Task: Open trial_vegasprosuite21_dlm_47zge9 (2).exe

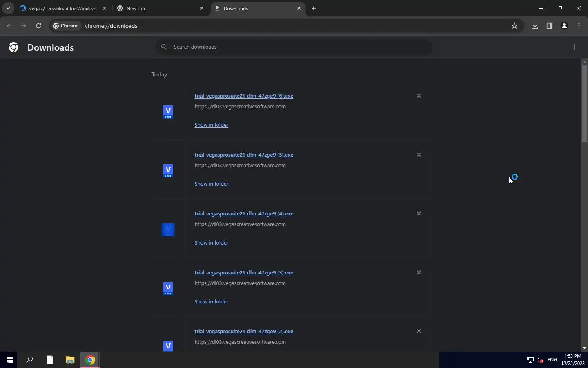Action: pyautogui.click(x=244, y=331)
